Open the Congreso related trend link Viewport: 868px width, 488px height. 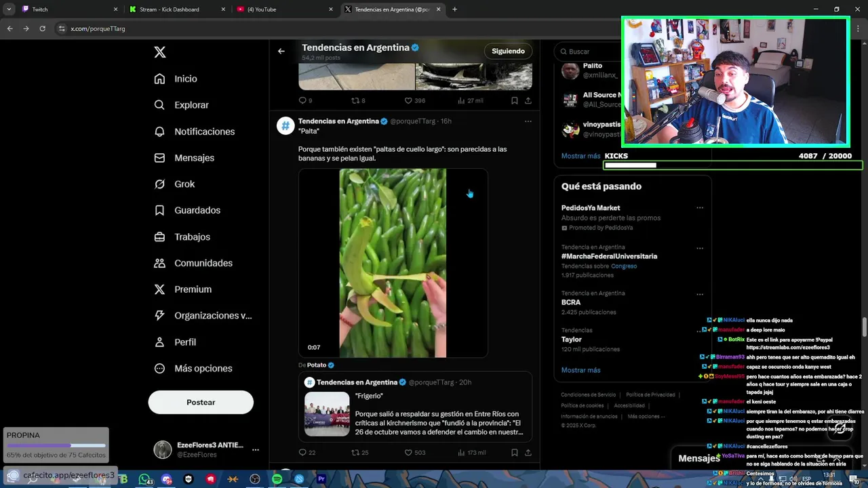[x=624, y=266]
